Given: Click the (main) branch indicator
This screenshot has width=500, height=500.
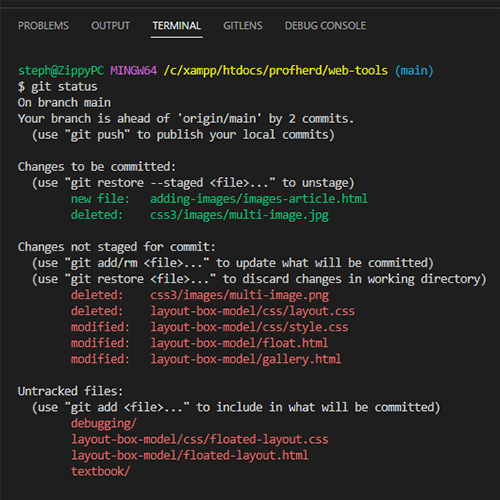Looking at the screenshot, I should (414, 71).
